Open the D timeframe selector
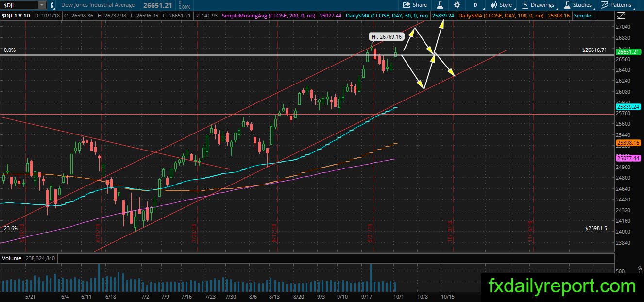The width and height of the screenshot is (644, 302). click(475, 5)
